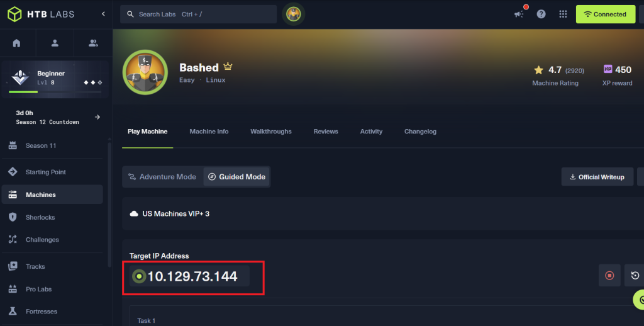Viewport: 644px width, 326px height.
Task: Open the home icon tab
Action: point(16,43)
